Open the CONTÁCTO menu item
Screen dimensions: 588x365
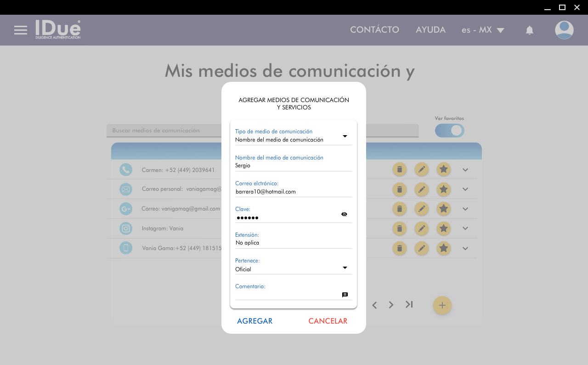(374, 30)
